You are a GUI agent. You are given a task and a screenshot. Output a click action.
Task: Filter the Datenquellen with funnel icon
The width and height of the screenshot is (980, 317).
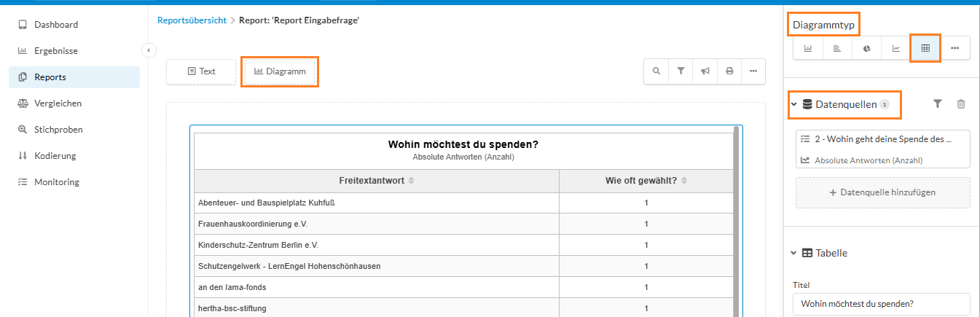938,104
